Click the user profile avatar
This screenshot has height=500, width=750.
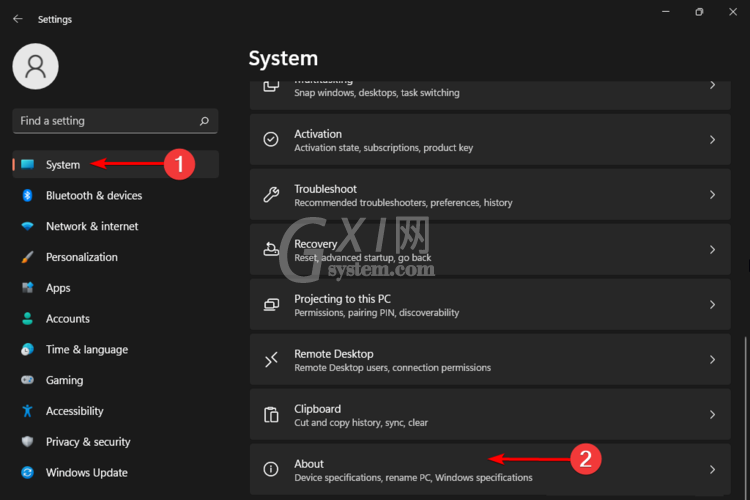[35, 67]
